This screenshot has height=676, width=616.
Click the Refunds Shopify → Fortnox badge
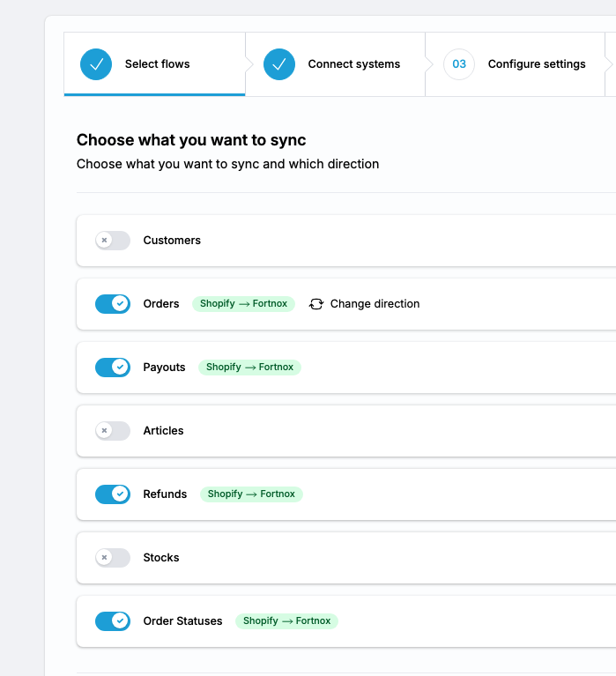251,494
